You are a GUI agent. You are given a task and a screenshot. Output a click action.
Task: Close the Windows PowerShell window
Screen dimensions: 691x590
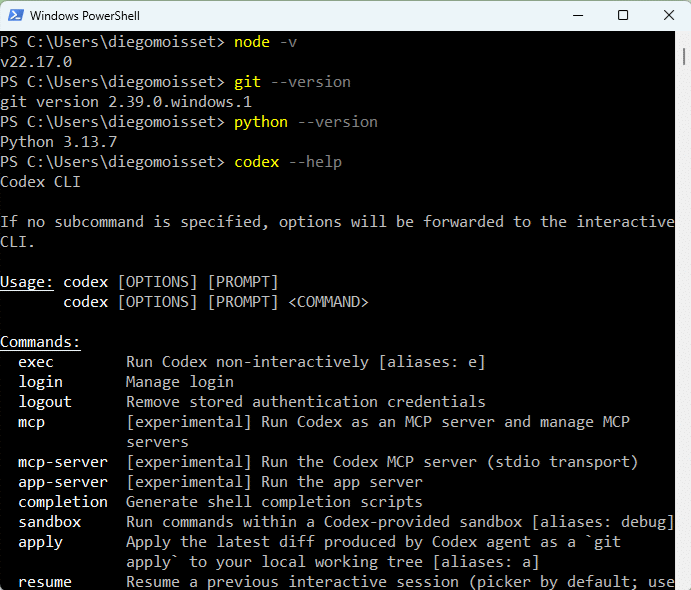[x=667, y=15]
